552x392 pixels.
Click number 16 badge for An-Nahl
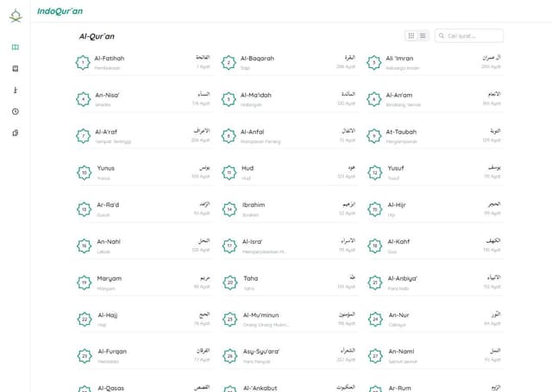pos(85,246)
